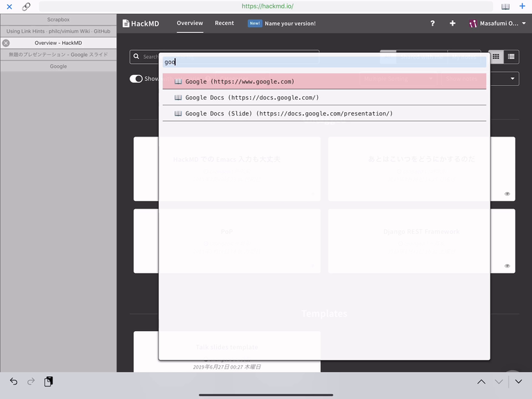Dismiss keyboard bar with down chevron
Screen dimensions: 532x399
(x=518, y=382)
